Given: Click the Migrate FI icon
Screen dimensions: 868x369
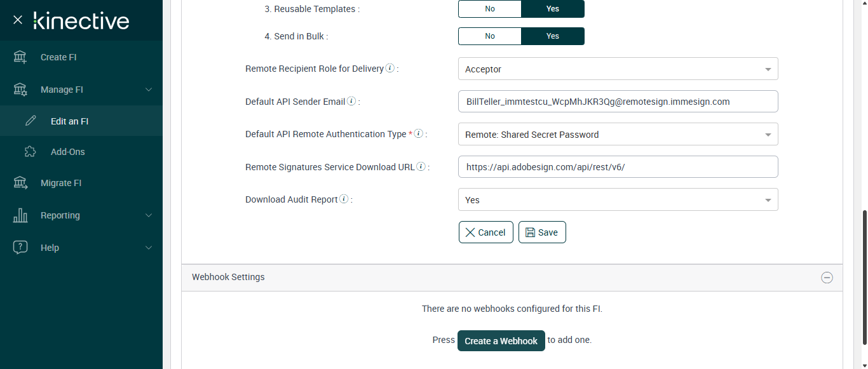Looking at the screenshot, I should pyautogui.click(x=20, y=183).
